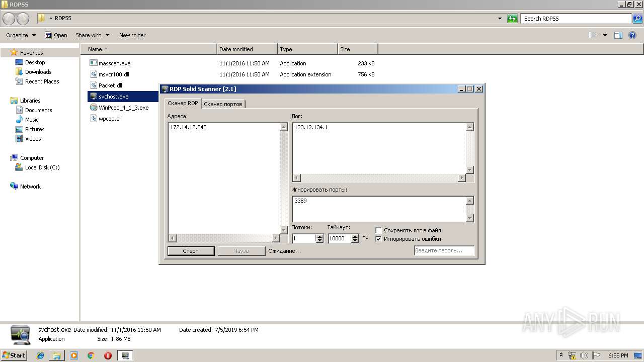Click the Search RDPSS input field
This screenshot has height=362, width=644.
tap(577, 19)
